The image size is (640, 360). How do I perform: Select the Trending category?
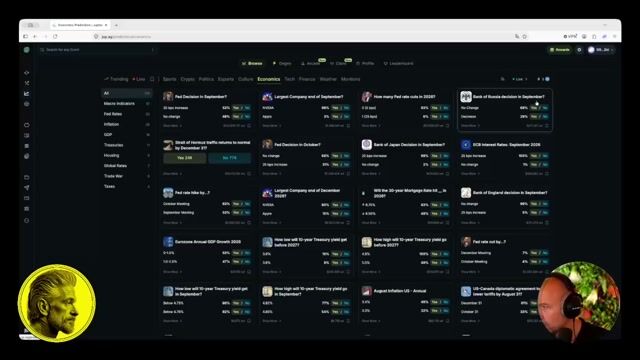click(x=116, y=79)
